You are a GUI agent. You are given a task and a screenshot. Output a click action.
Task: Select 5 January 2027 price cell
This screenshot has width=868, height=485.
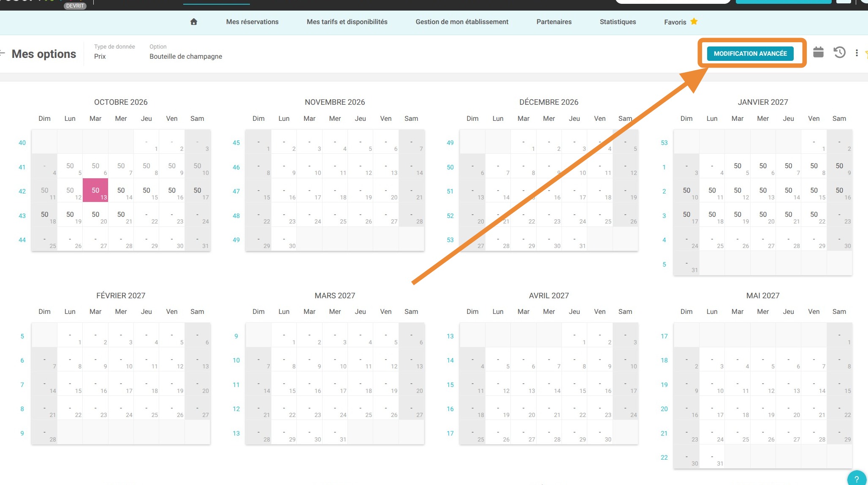(x=738, y=166)
